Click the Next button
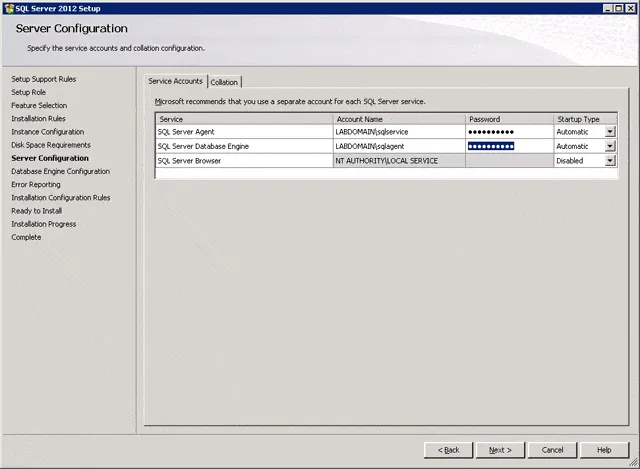 pos(499,450)
